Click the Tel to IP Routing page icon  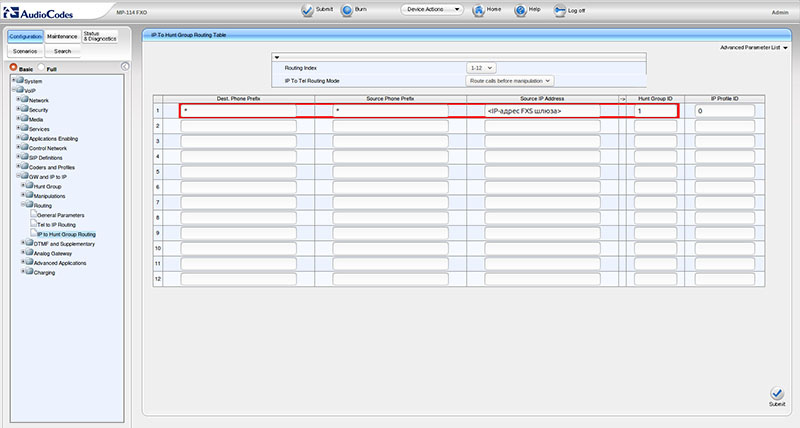34,224
